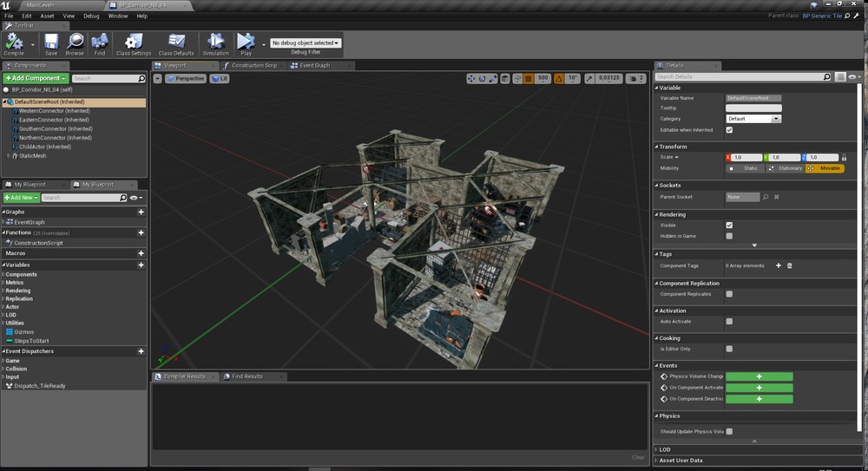This screenshot has width=868, height=471.
Task: Click the Find toolbar icon
Action: point(100,42)
